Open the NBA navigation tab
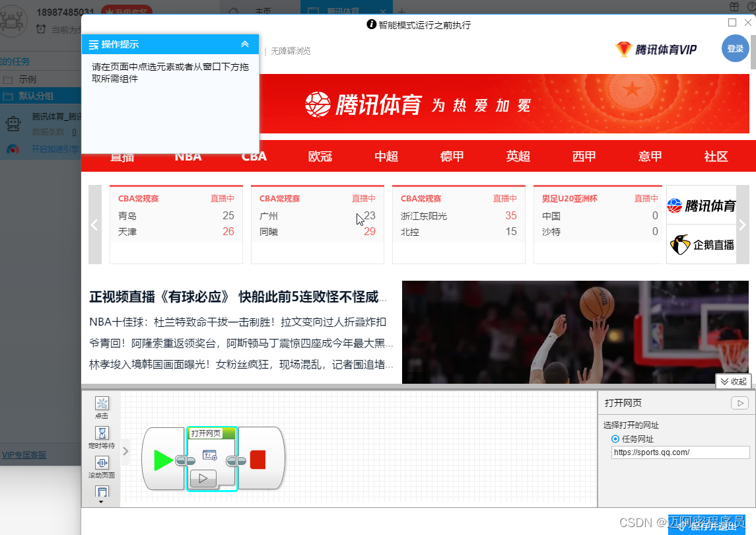 [188, 157]
